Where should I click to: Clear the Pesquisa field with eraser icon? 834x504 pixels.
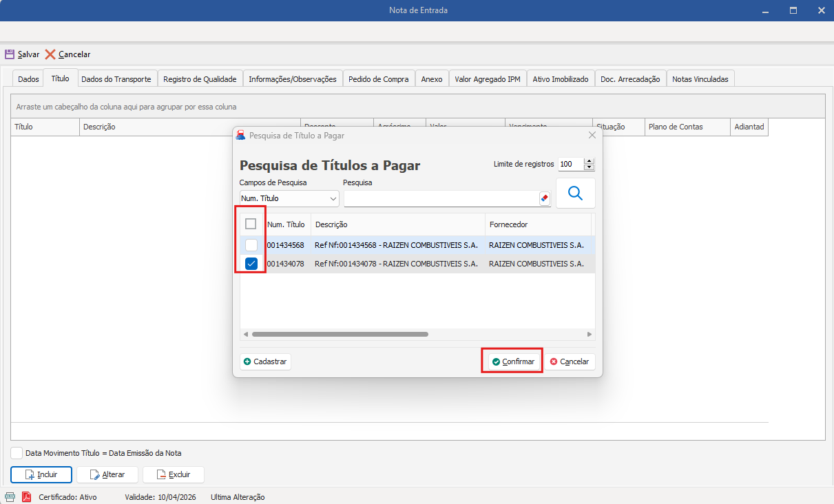544,199
